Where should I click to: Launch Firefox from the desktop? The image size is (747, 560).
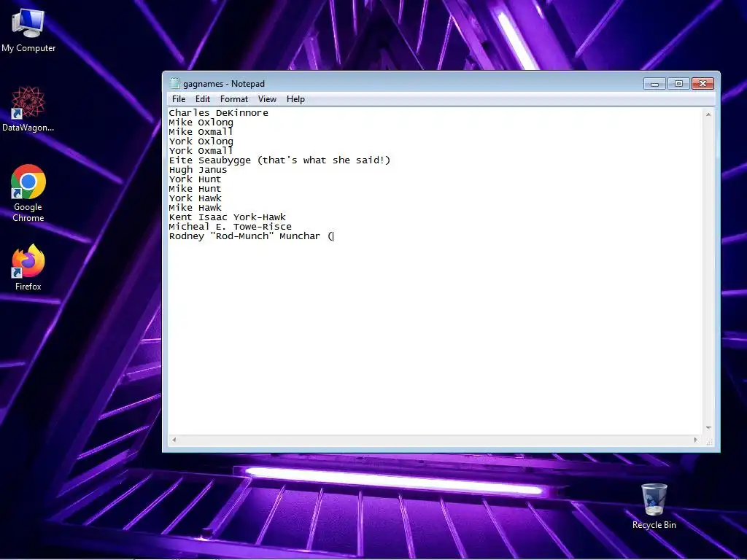point(28,267)
